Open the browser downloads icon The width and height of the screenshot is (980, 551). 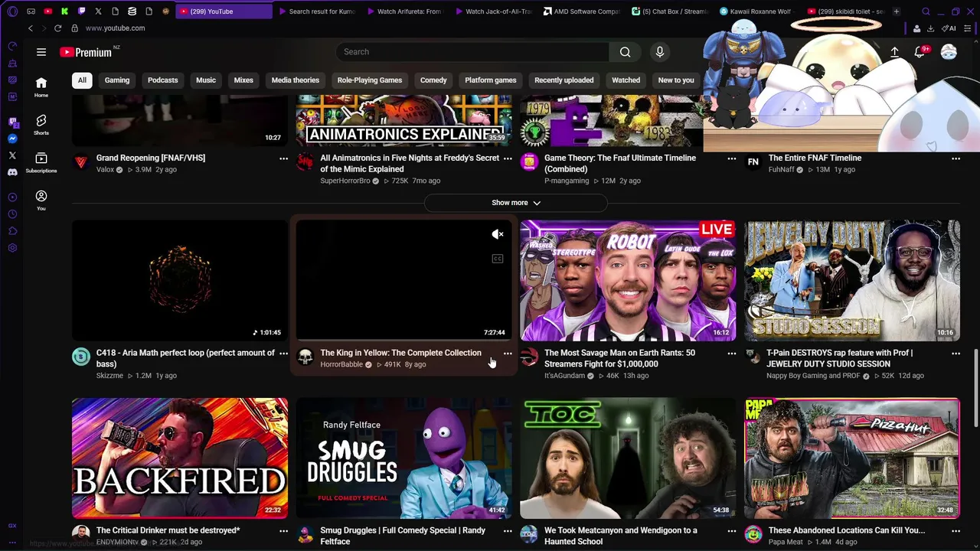click(930, 28)
